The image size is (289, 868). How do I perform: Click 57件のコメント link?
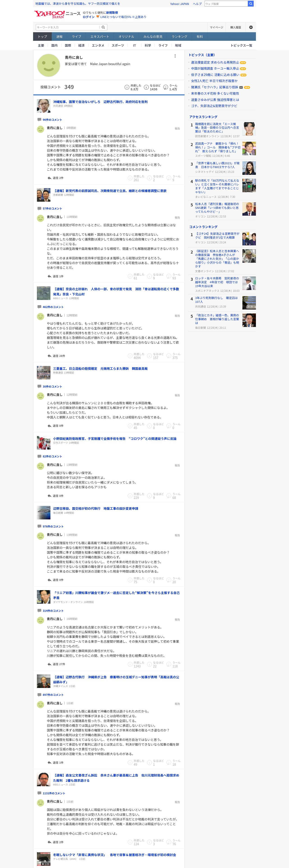(x=52, y=209)
